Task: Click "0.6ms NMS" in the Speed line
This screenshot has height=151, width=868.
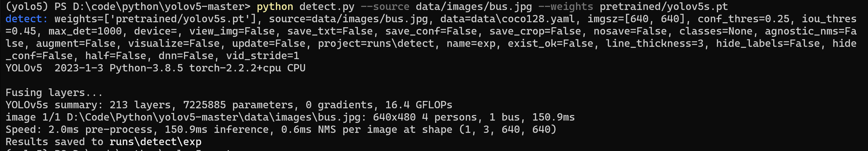Action: [x=308, y=130]
